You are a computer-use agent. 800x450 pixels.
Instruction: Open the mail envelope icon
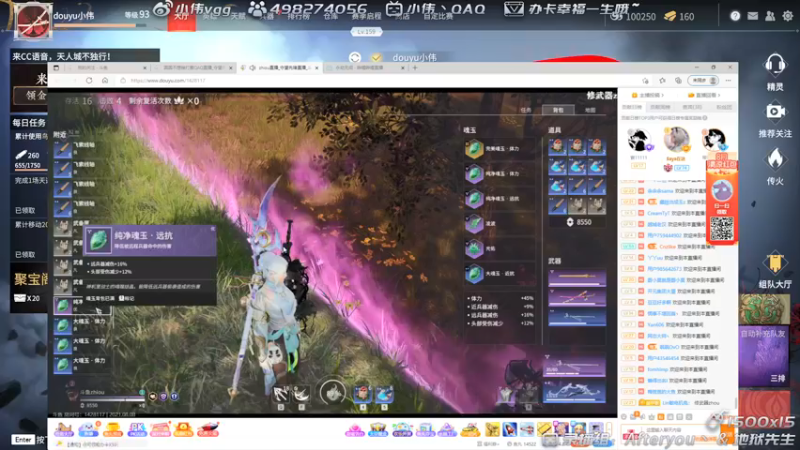[753, 16]
